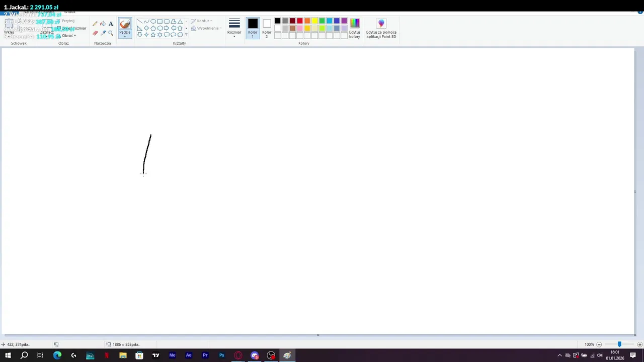Expand the shapes gallery more arrow

click(x=186, y=35)
